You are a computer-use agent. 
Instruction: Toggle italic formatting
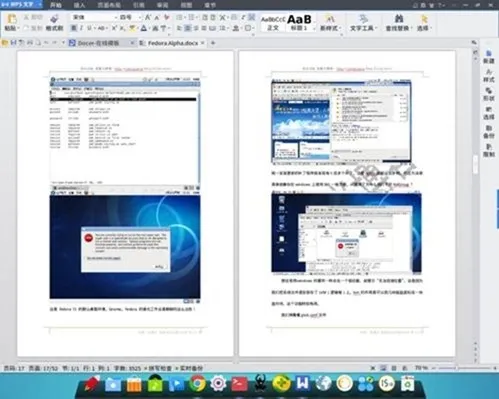tap(81, 28)
